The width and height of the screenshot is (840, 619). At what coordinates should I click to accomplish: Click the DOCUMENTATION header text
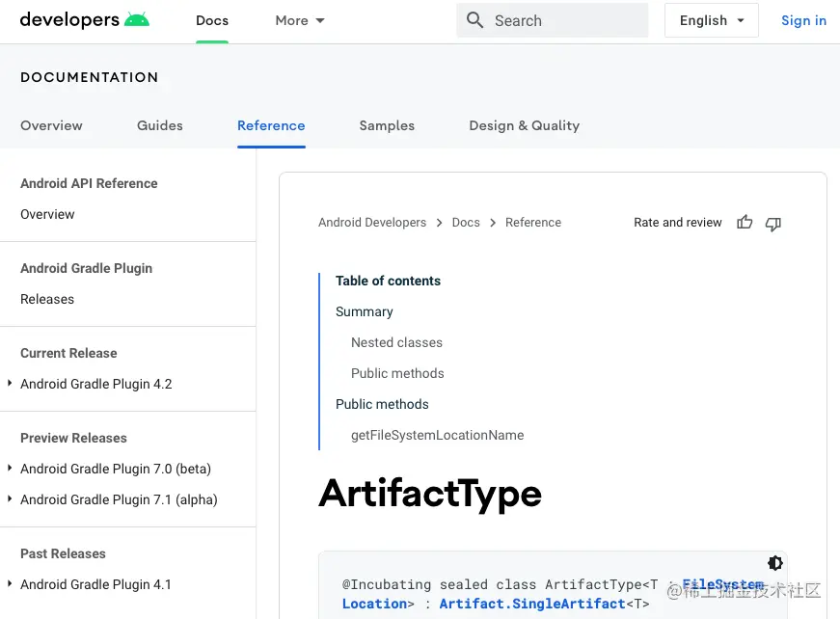coord(90,77)
